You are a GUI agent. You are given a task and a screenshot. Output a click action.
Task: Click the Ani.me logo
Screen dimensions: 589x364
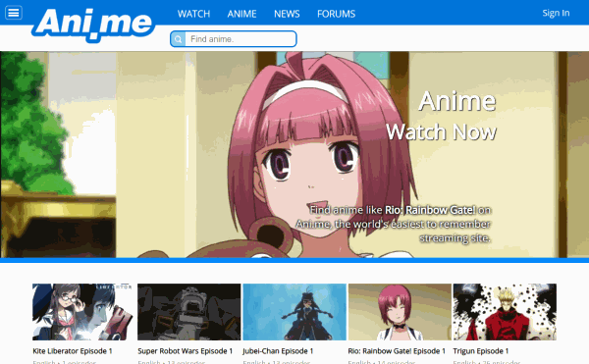tap(93, 24)
